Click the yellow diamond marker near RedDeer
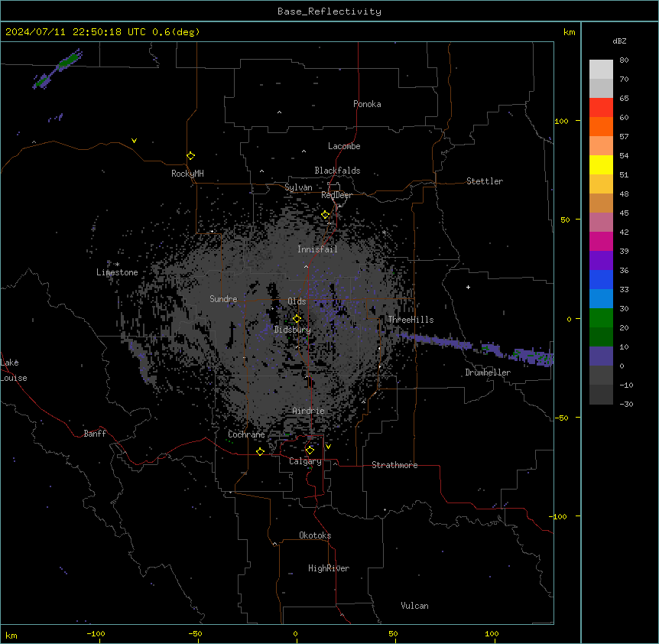659x644 pixels. (x=326, y=215)
